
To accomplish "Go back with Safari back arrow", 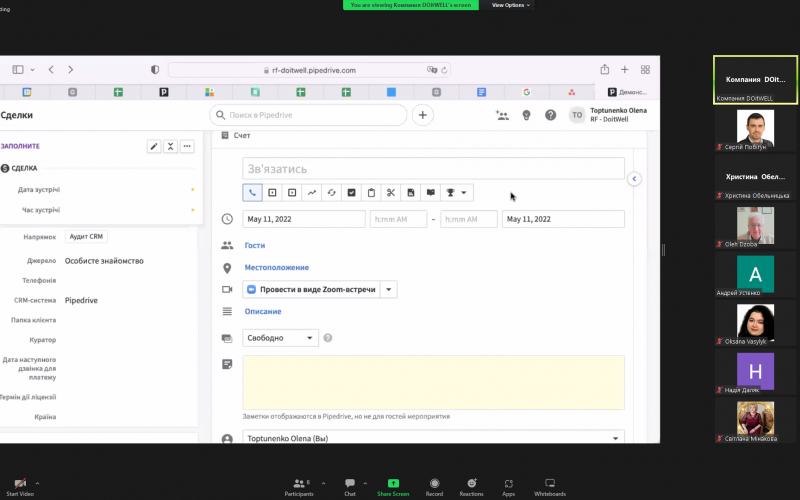I will coord(51,69).
